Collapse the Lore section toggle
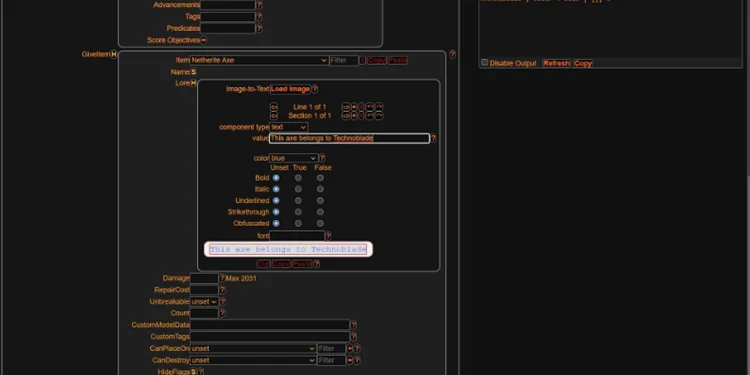Viewport: 750px width, 375px height. point(193,83)
